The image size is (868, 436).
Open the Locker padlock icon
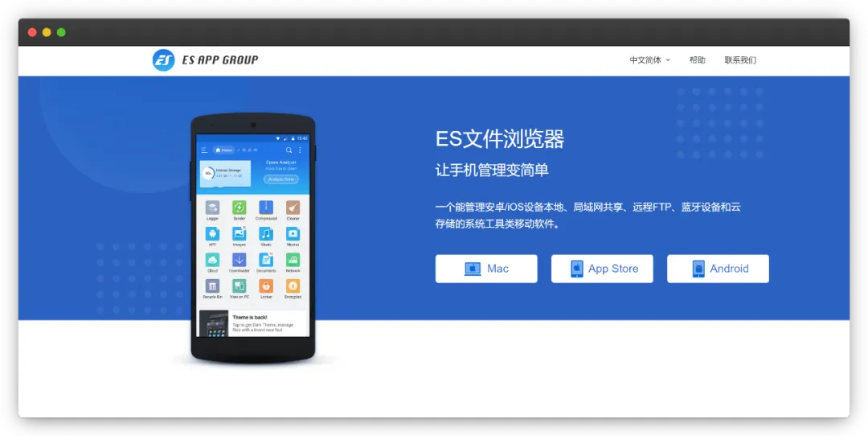point(266,286)
